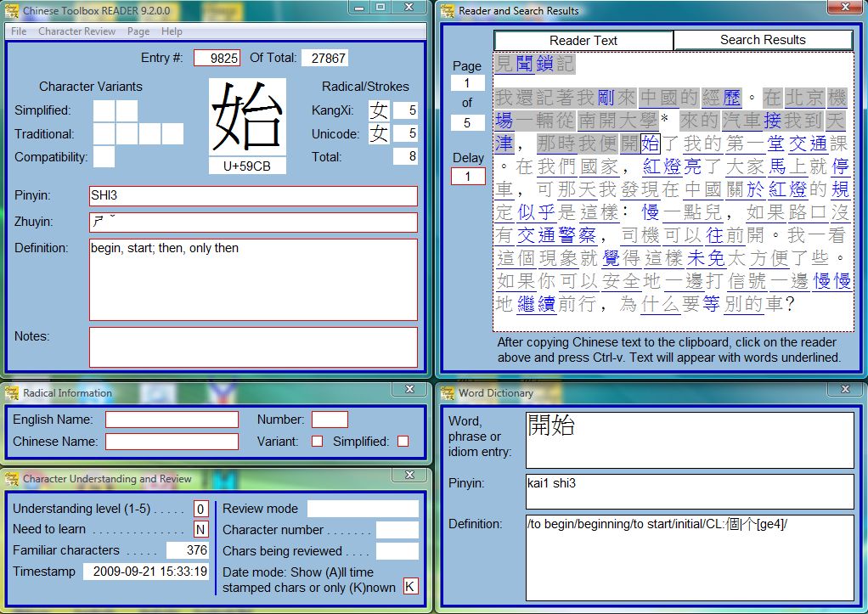The height and width of the screenshot is (614, 868).
Task: Click the underlined word 繼續 in reader text
Action: click(x=537, y=304)
